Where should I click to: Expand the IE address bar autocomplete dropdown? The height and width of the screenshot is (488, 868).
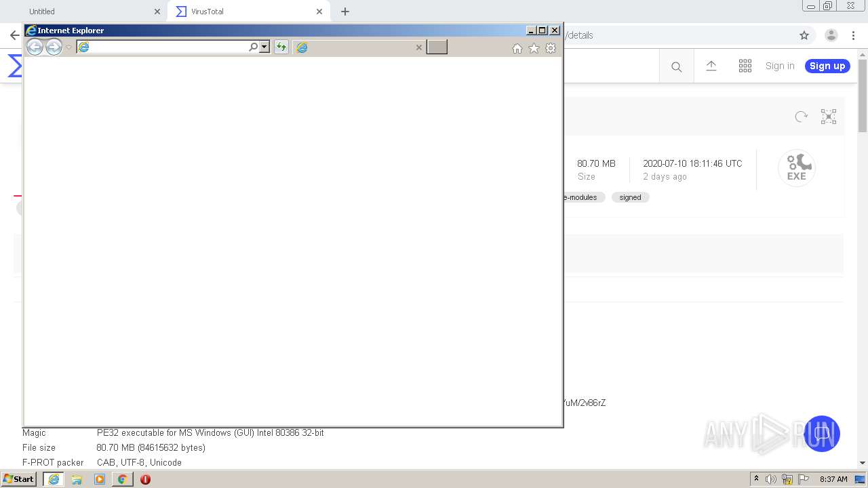[264, 47]
